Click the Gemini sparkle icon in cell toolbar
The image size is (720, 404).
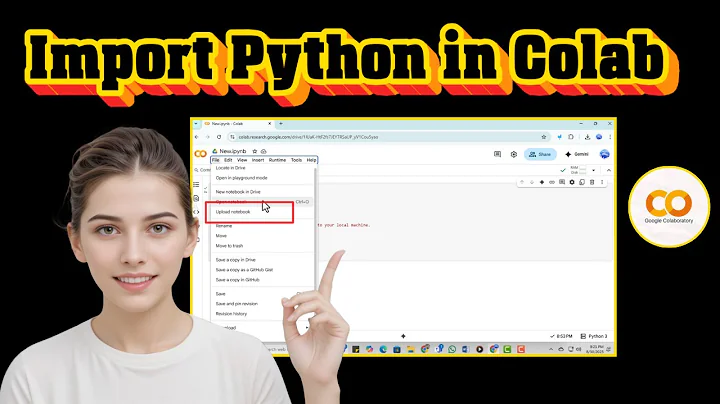pos(542,182)
